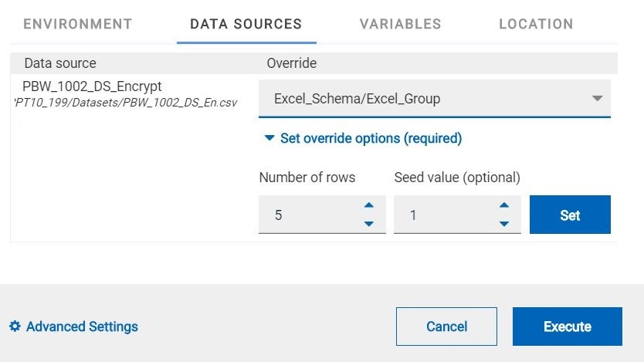Cancel the dialog
The height and width of the screenshot is (362, 644).
(x=446, y=326)
